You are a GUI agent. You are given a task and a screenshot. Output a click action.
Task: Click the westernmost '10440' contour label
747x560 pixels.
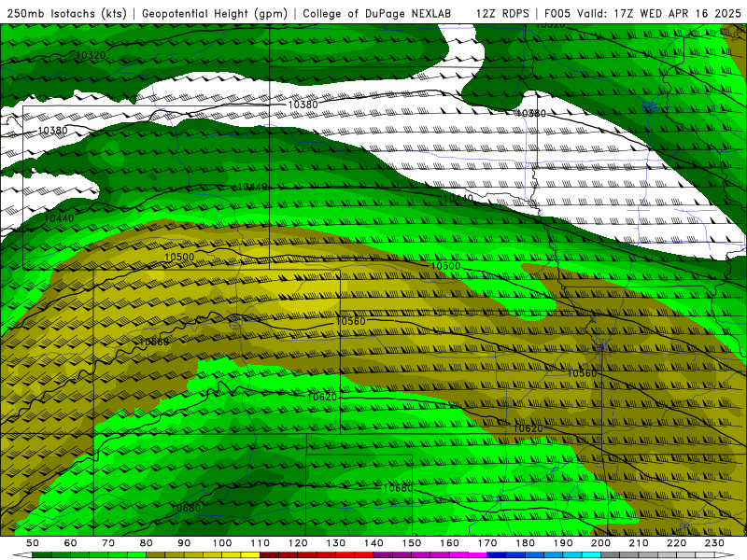[59, 218]
